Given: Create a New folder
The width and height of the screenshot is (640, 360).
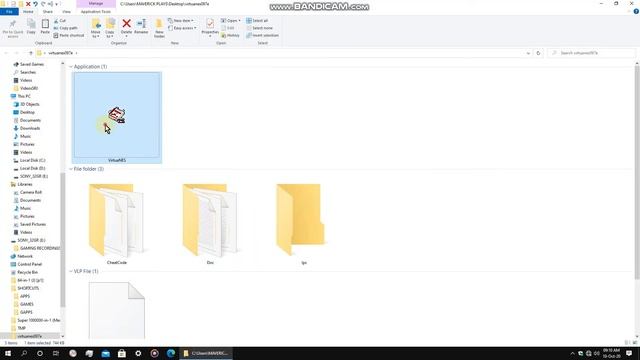Looking at the screenshot, I should [159, 28].
